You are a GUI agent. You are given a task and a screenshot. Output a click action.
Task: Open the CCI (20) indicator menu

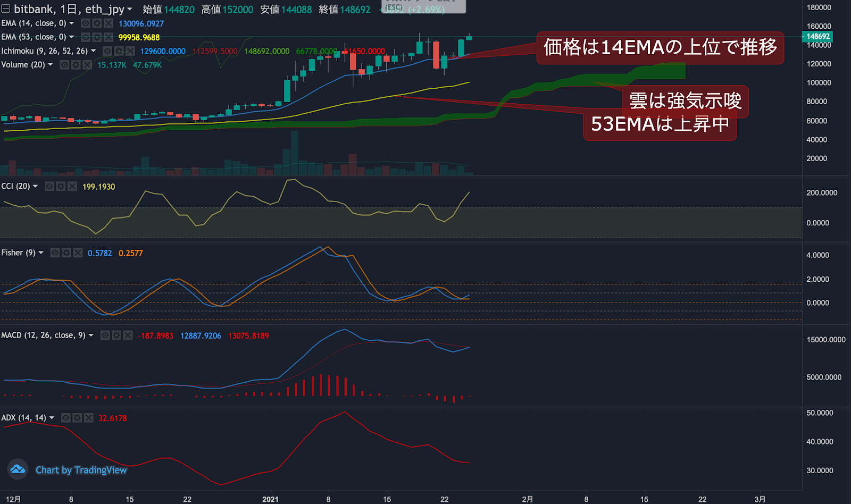35,186
